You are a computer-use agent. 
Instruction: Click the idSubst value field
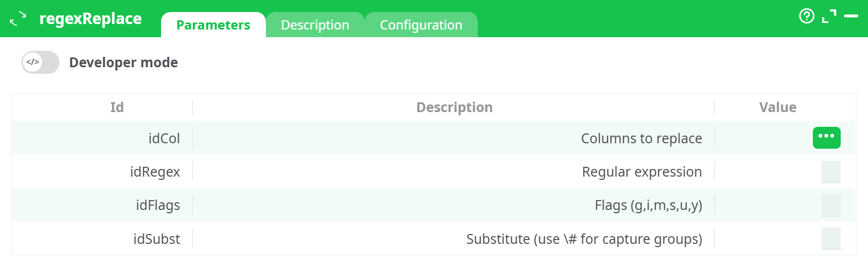[830, 239]
